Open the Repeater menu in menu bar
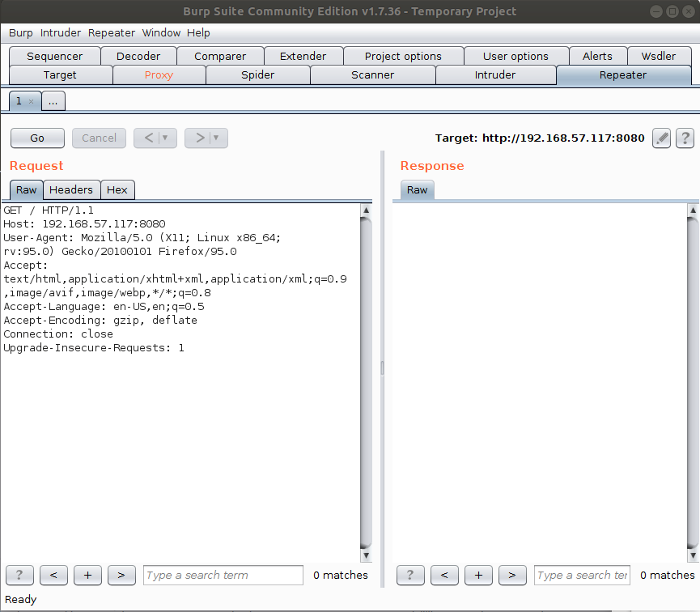This screenshot has width=700, height=612. coord(111,33)
